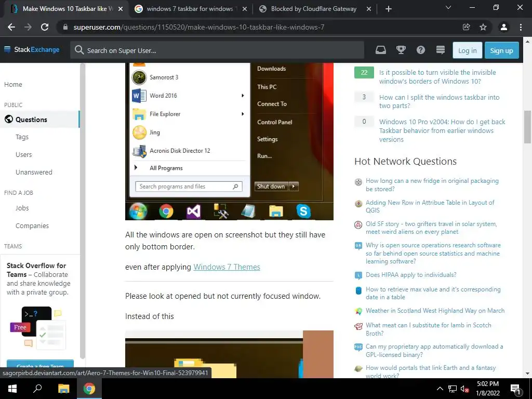Viewport: 532px width, 399px height.
Task: Open 'Can my proprietary app automatically download' question
Action: [x=434, y=351]
